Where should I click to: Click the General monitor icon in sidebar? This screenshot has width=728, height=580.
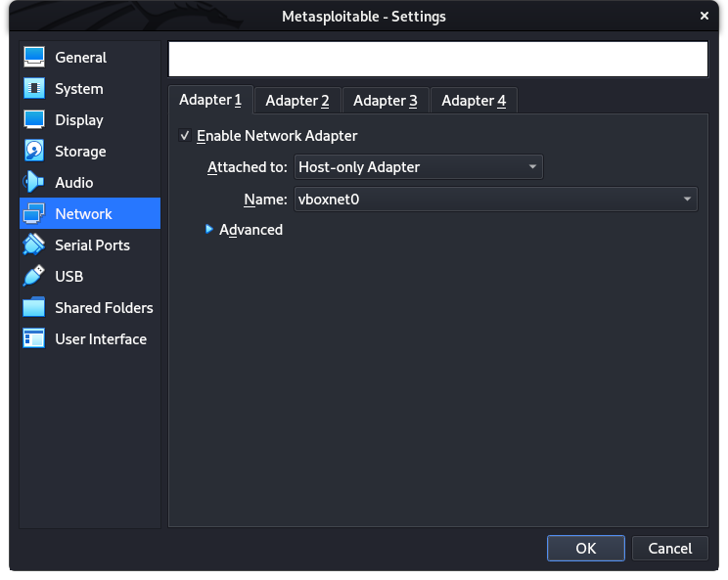click(x=34, y=58)
